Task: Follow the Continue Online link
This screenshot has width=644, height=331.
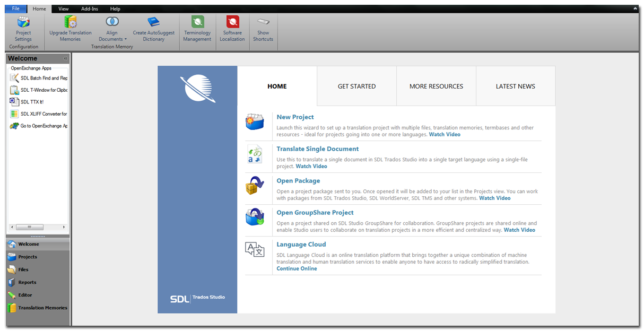Action: pos(297,268)
